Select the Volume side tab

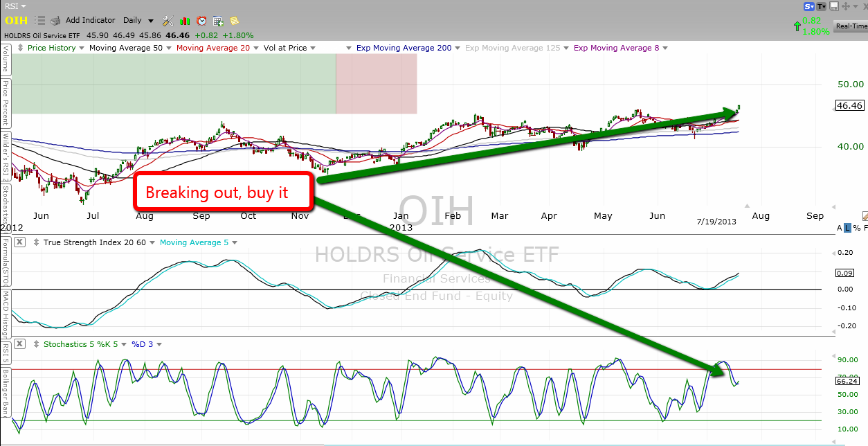pos(6,59)
